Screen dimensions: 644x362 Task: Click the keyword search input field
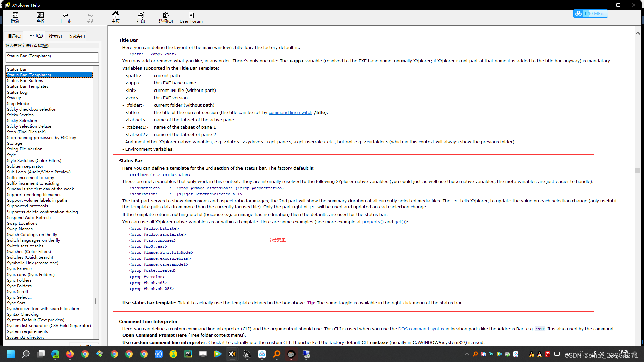coord(52,57)
